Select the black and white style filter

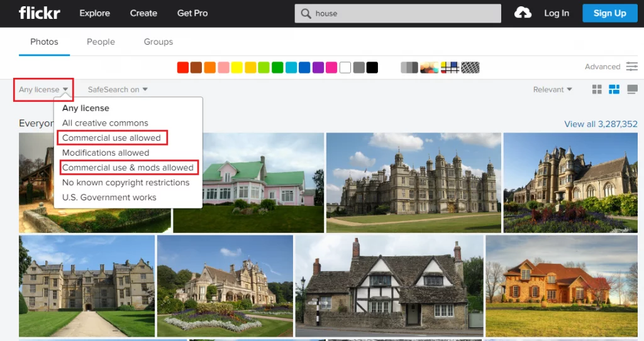[x=409, y=67]
